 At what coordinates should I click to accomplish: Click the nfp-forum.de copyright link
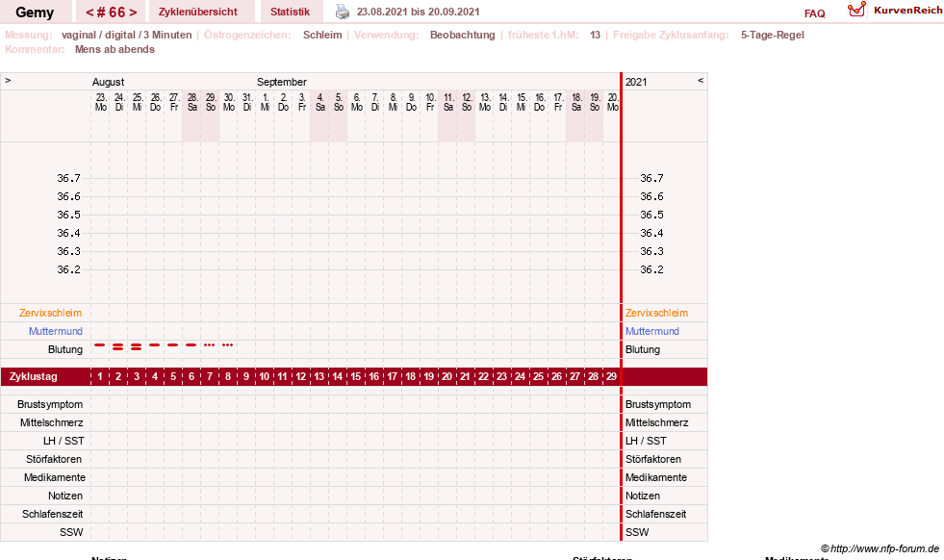880,548
